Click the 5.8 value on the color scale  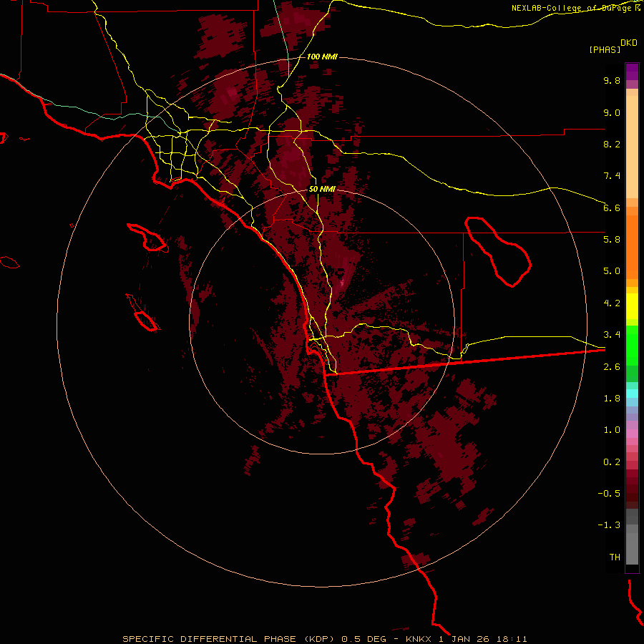(x=612, y=240)
